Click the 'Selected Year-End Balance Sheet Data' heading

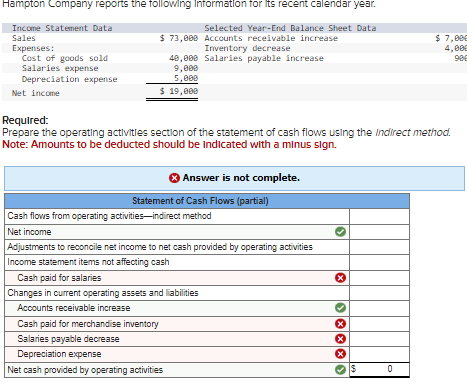coord(290,28)
